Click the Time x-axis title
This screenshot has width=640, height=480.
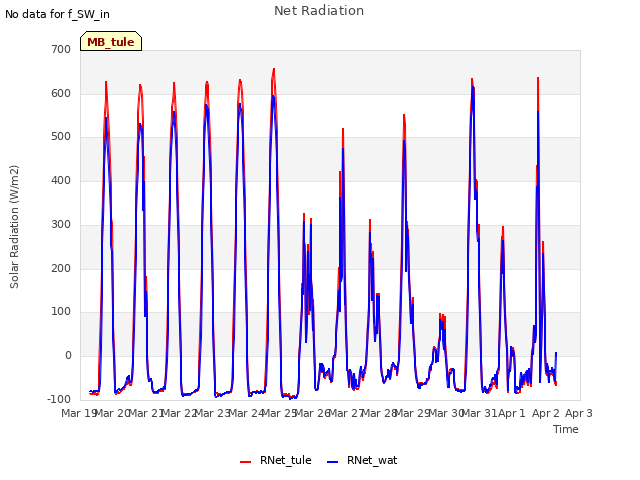[566, 429]
